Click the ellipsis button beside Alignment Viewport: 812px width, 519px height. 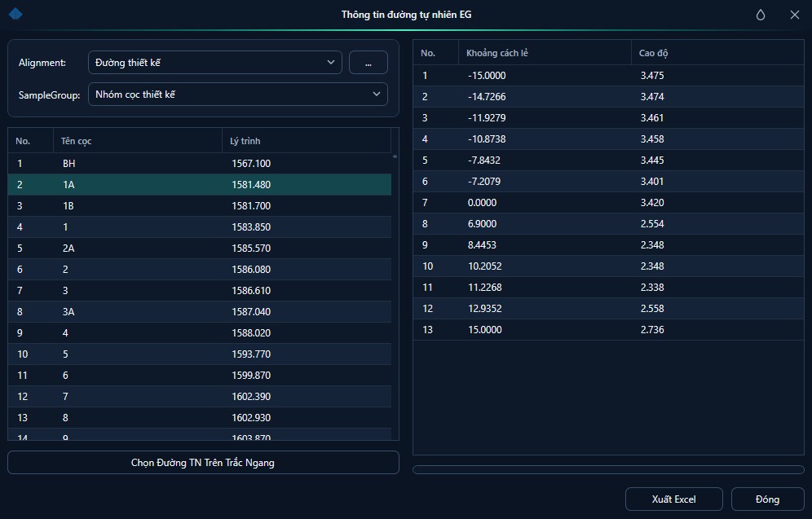368,62
